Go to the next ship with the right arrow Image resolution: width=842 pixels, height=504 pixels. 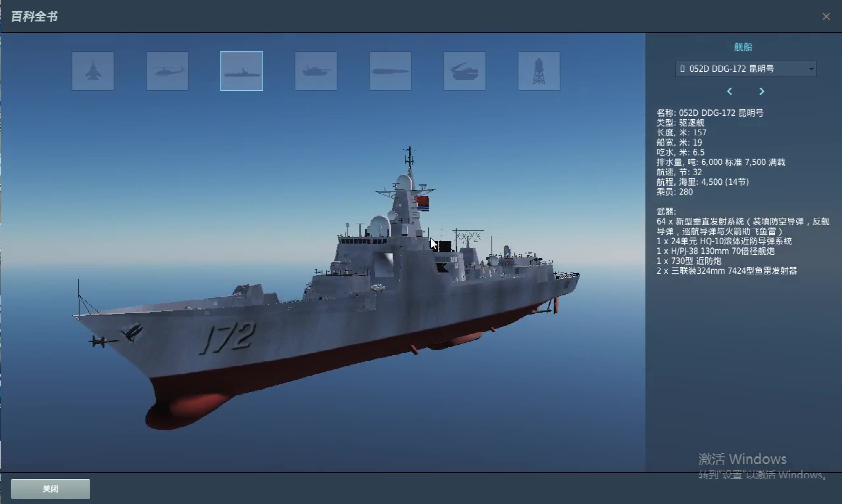[761, 91]
